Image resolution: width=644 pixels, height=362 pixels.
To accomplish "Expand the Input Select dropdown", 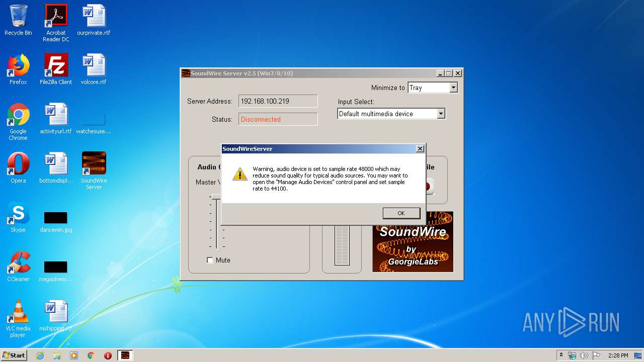I will coord(441,114).
